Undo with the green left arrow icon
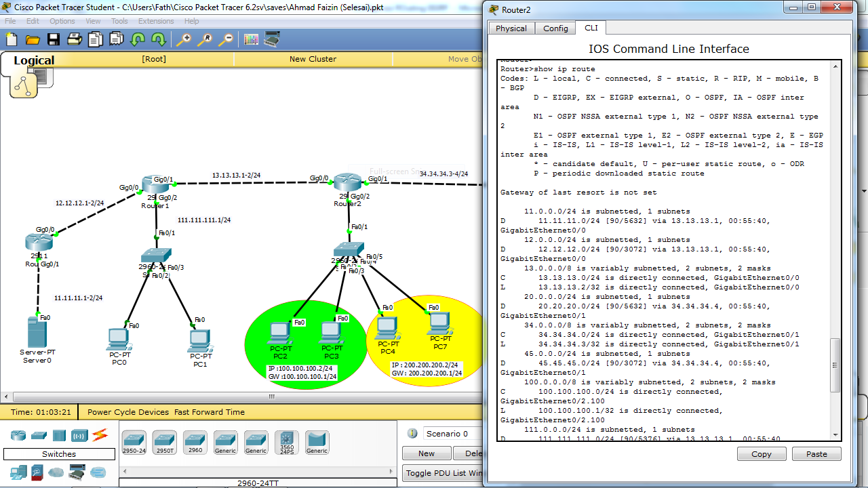Viewport: 868px width, 488px height. coord(138,39)
